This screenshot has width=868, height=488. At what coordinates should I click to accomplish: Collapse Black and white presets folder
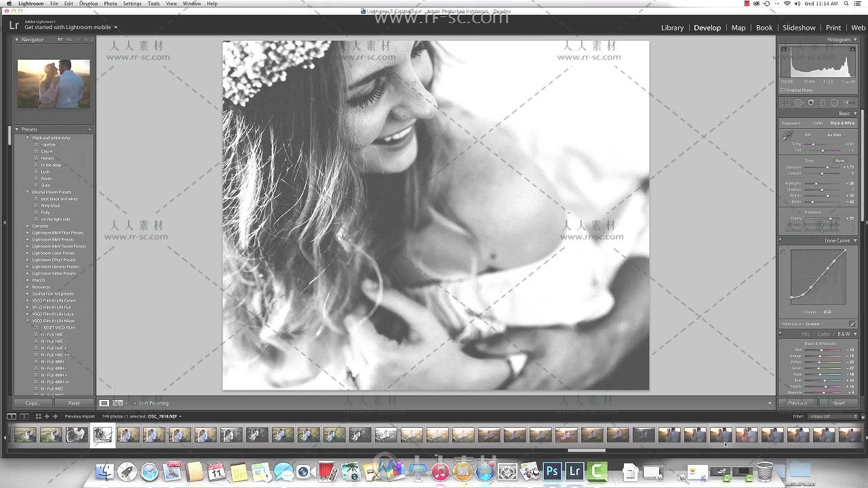[28, 138]
